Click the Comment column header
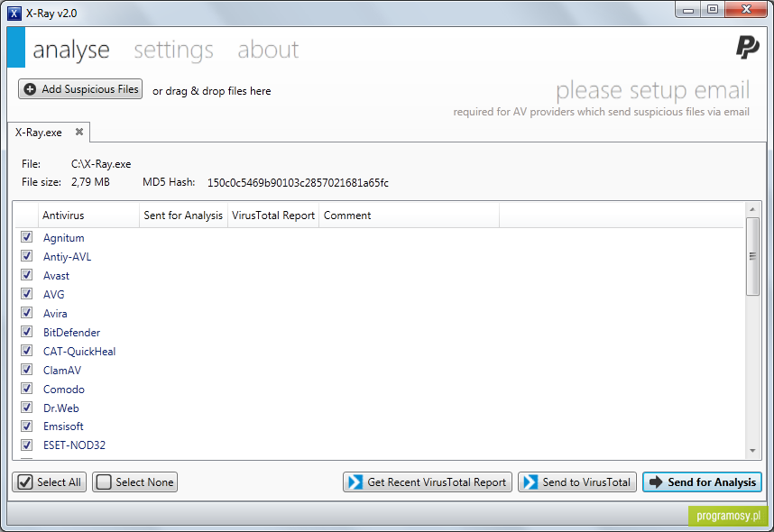Screen dimensions: 774x532 click(x=410, y=216)
